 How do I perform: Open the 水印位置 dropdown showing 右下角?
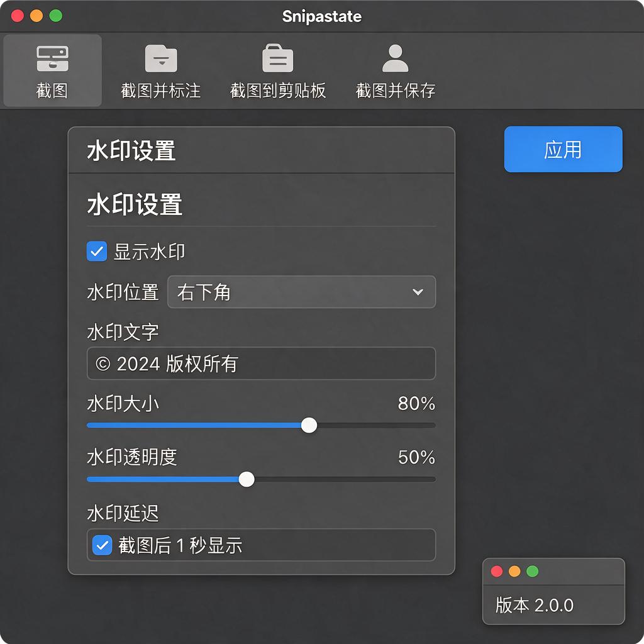[301, 292]
